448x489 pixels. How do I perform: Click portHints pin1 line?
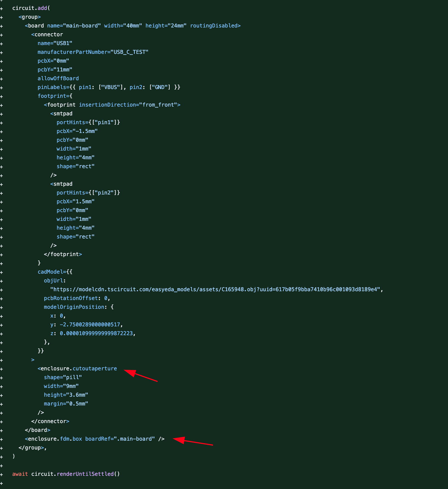pyautogui.click(x=88, y=122)
